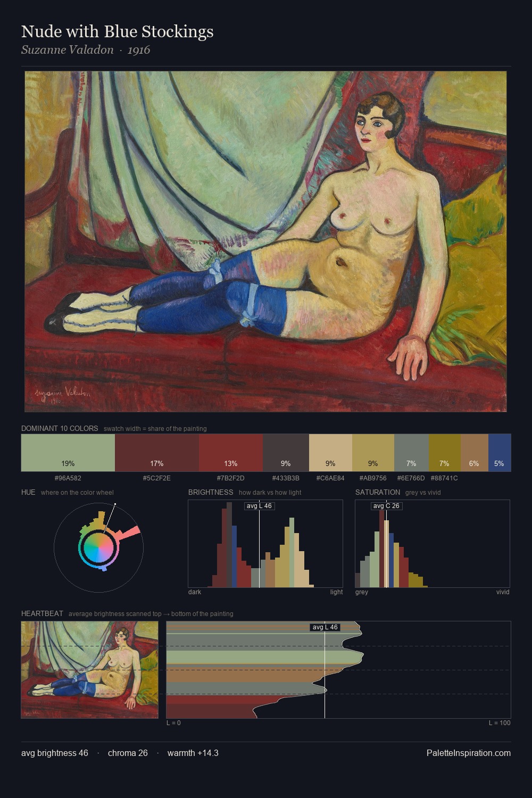This screenshot has width=532, height=798.
Task: Click the title 'Nude with Blue Stockings'
Action: coord(118,31)
